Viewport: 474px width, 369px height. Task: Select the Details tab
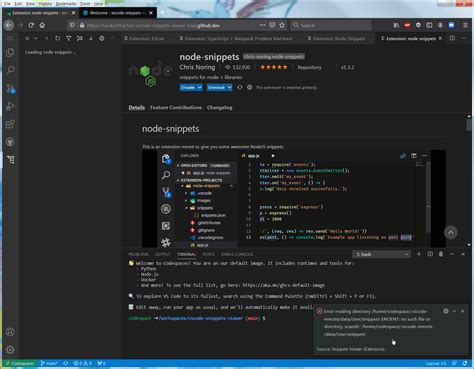(x=137, y=107)
